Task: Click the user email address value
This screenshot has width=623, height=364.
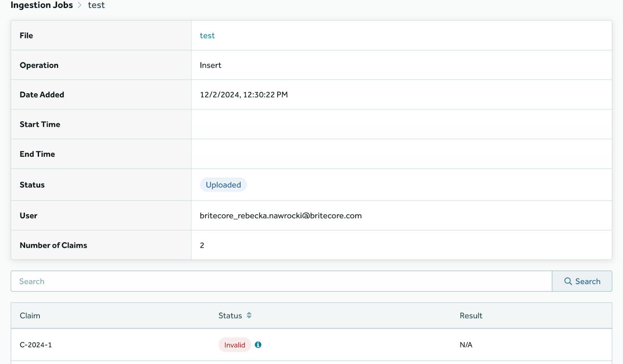Action: pos(281,216)
